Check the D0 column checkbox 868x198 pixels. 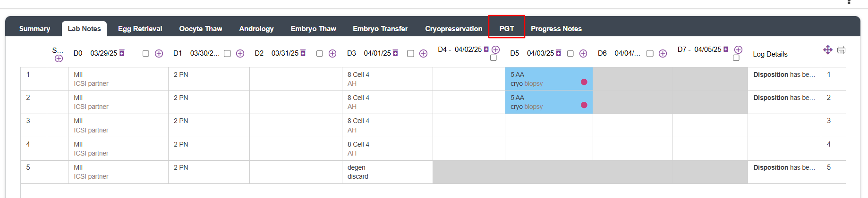coord(145,54)
